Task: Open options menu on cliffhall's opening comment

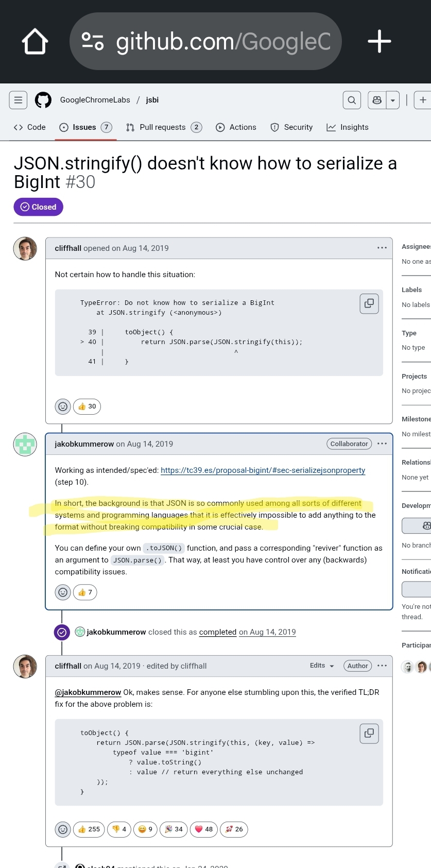Action: point(382,248)
